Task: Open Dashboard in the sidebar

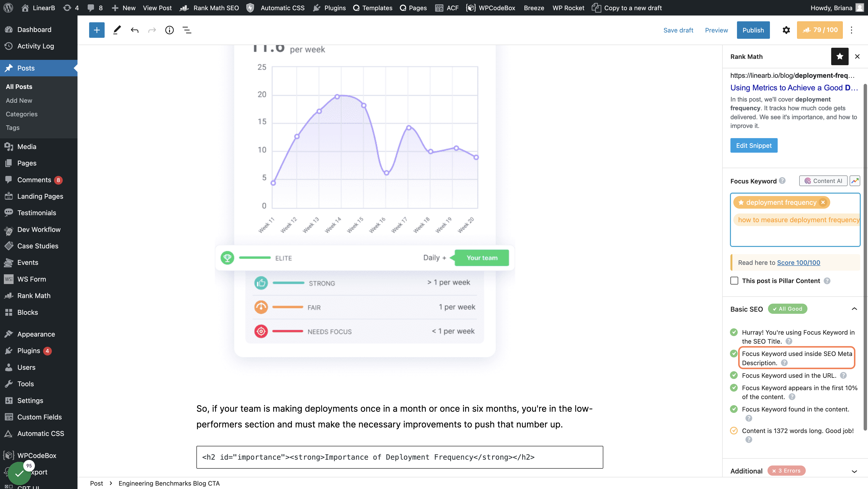Action: (x=34, y=29)
